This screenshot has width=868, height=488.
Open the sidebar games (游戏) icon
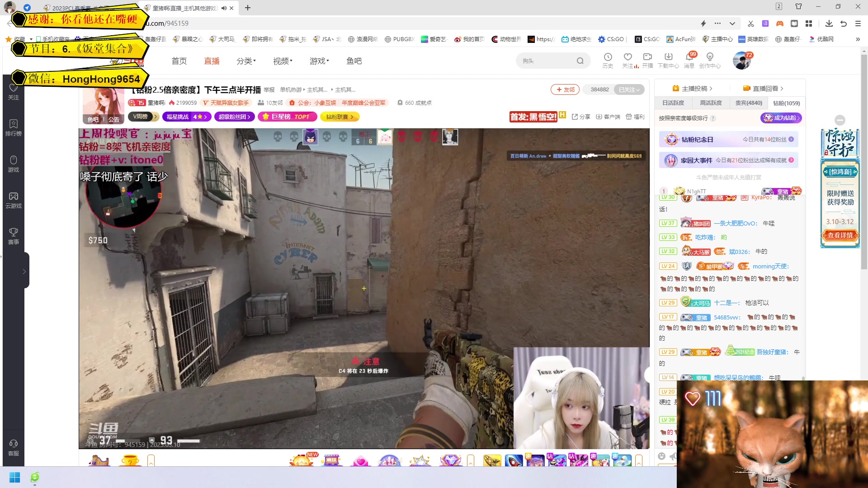pyautogui.click(x=14, y=164)
